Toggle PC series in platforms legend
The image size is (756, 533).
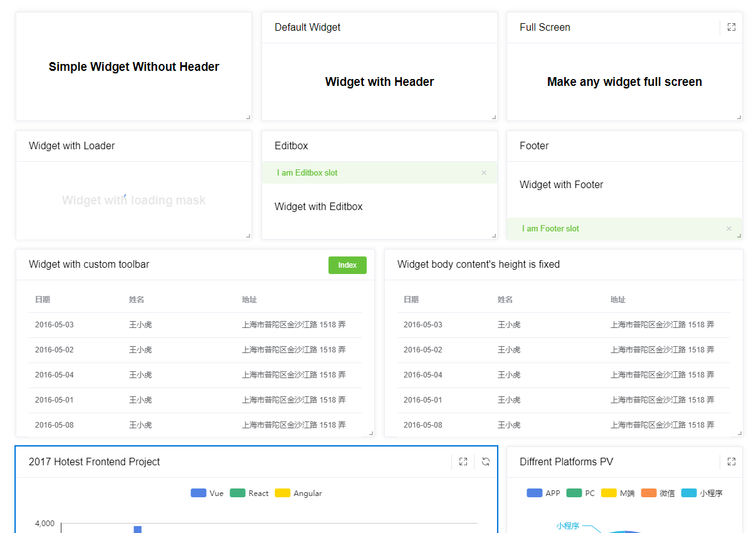(581, 493)
